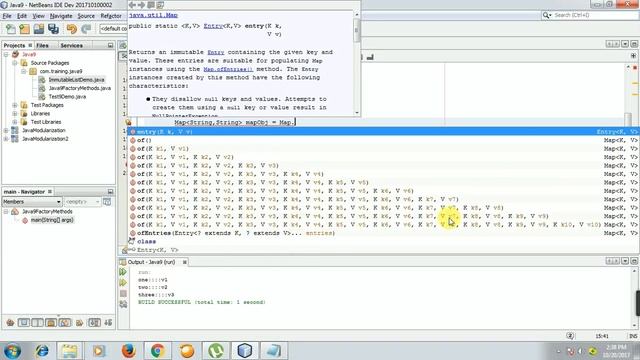
Task: Collapse the Source Packages node
Action: pyautogui.click(x=15, y=63)
